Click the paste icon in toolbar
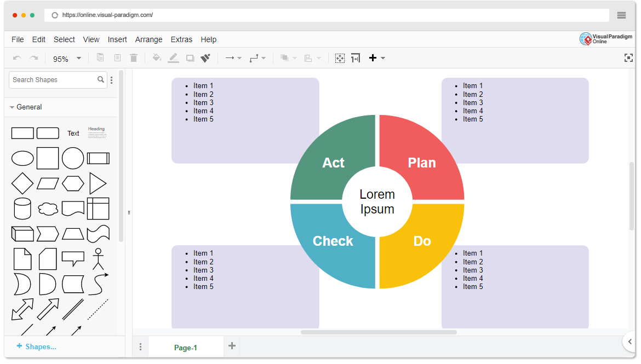This screenshot has width=641, height=364. 117,58
